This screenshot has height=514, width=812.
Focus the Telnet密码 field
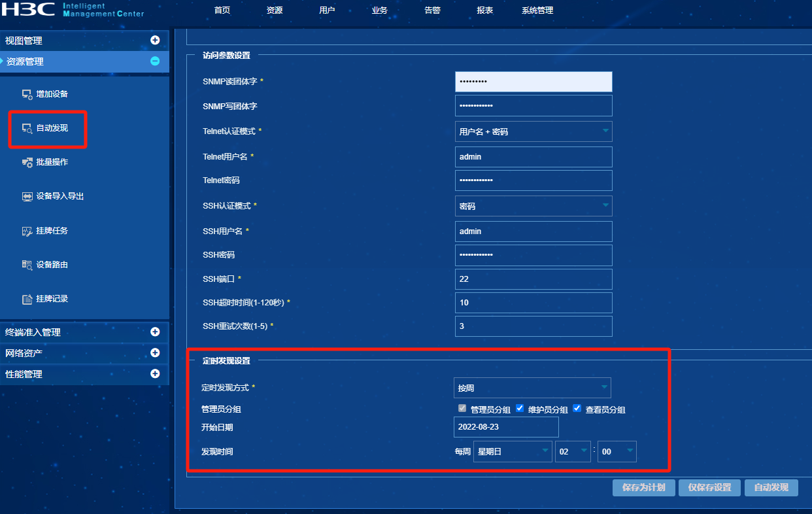pyautogui.click(x=533, y=180)
